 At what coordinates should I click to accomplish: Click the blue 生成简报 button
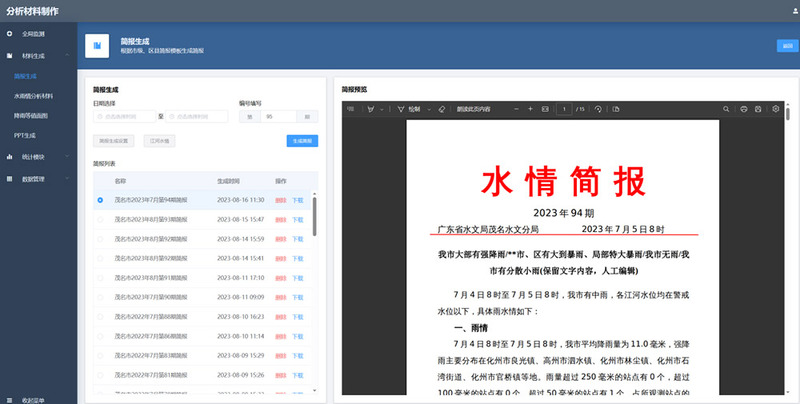click(x=302, y=141)
